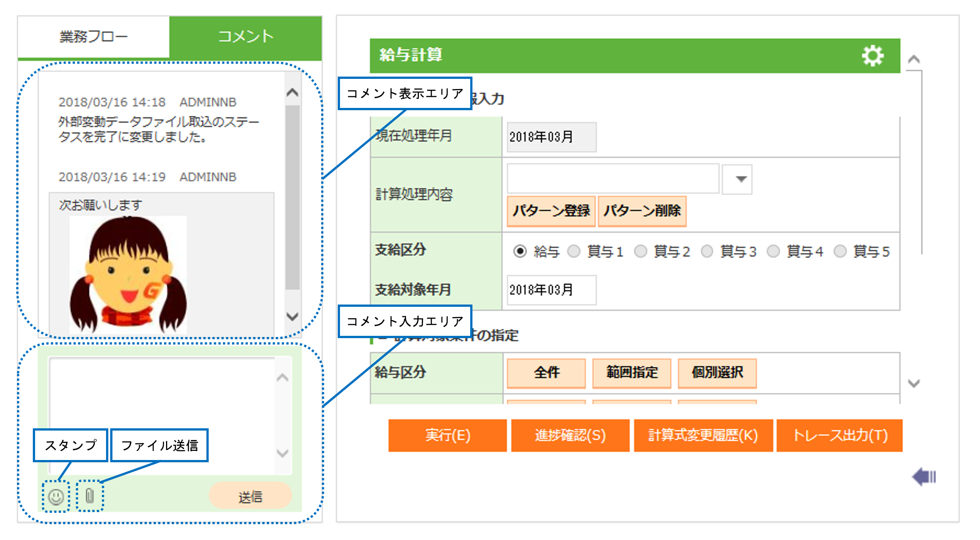Viewport: 980px width, 540px height.
Task: Expand the 計算処理内容 dropdown arrow
Action: pyautogui.click(x=740, y=179)
